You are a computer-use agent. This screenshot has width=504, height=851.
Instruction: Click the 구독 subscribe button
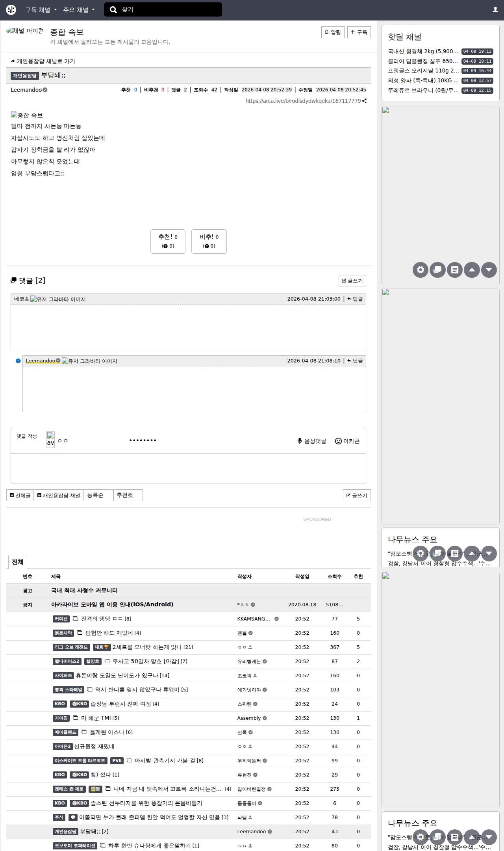click(x=359, y=32)
